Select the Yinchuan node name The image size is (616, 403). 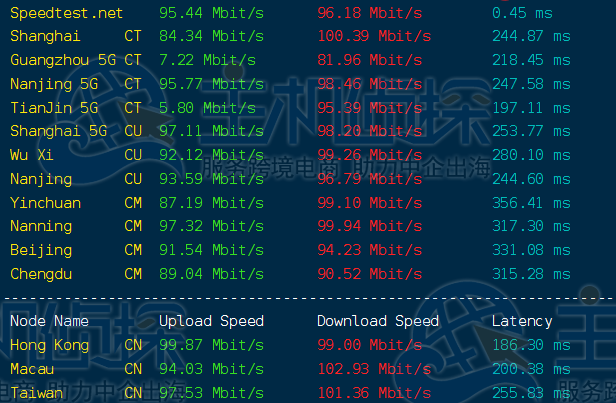click(46, 203)
